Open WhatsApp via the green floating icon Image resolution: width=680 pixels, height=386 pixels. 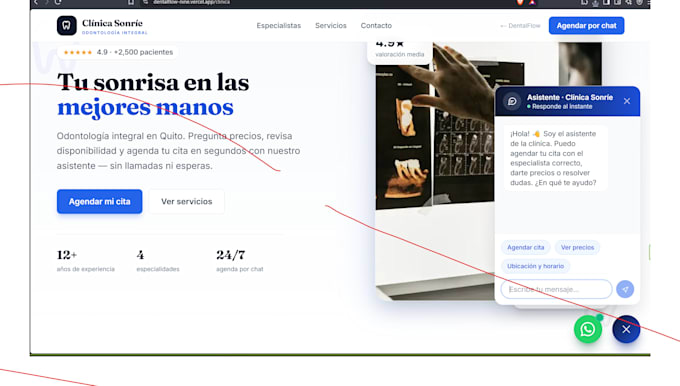pyautogui.click(x=588, y=329)
